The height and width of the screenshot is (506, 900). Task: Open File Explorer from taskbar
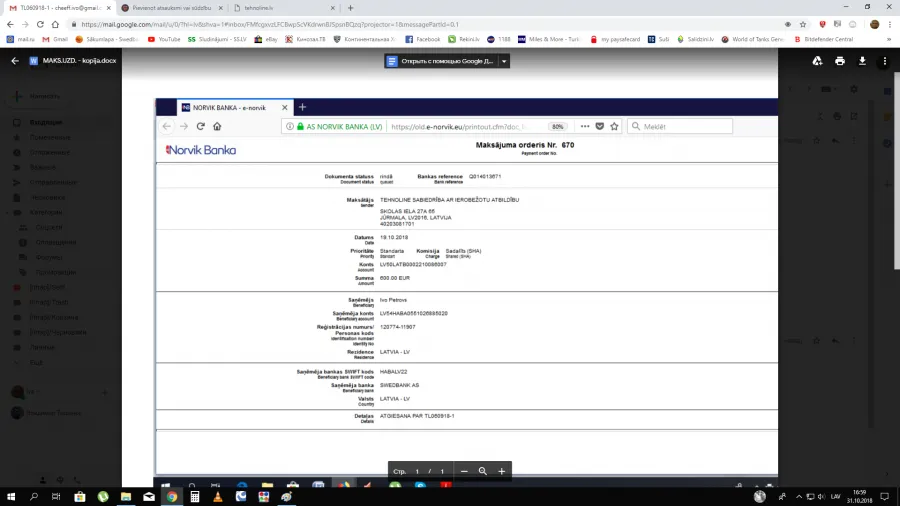tap(126, 497)
